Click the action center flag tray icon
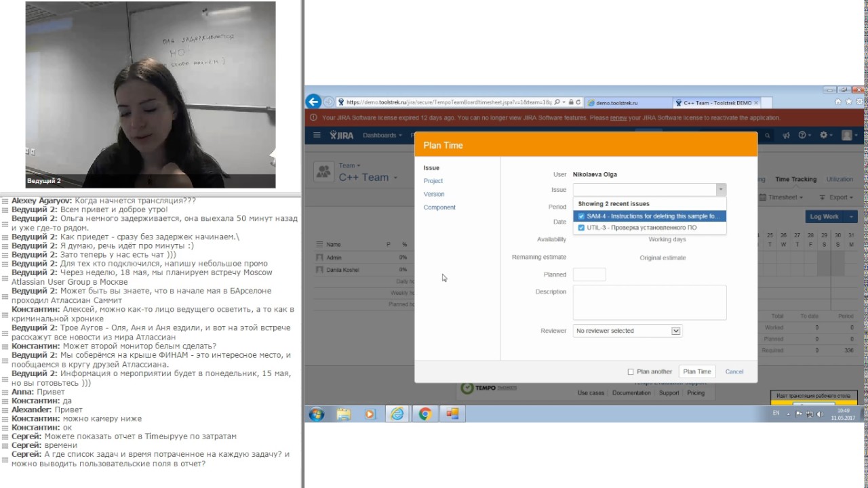 coord(800,414)
